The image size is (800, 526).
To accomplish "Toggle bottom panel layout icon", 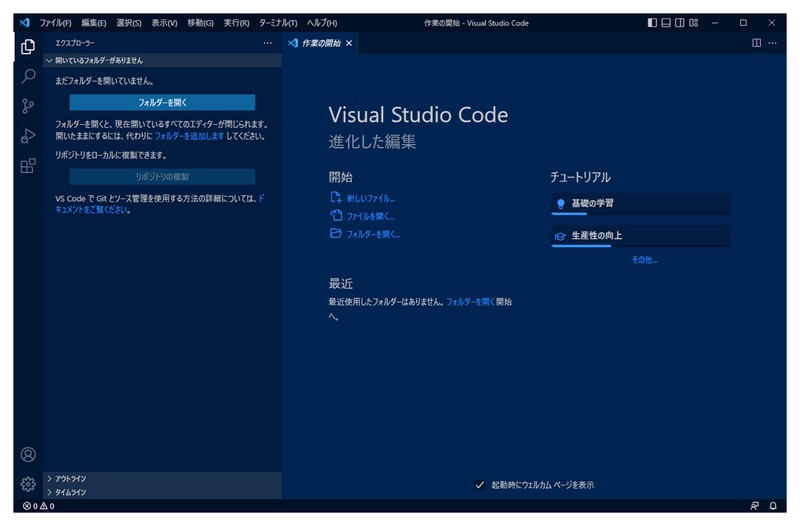I will point(666,23).
